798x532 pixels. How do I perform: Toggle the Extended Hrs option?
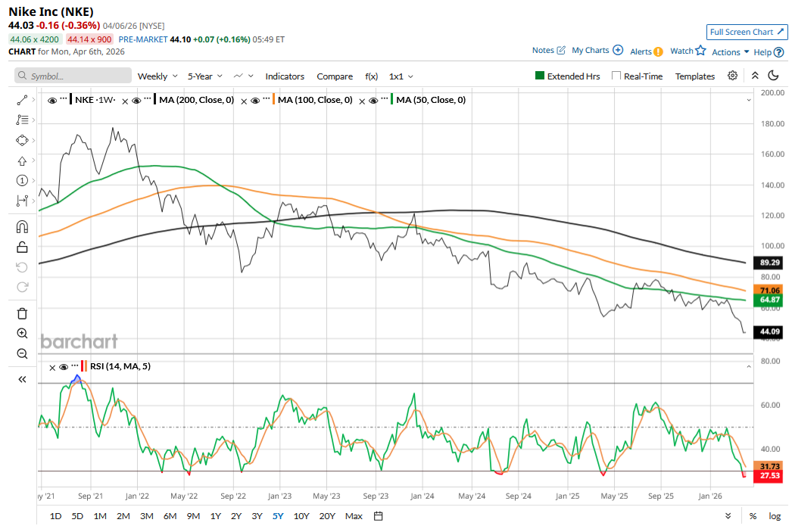coord(540,76)
